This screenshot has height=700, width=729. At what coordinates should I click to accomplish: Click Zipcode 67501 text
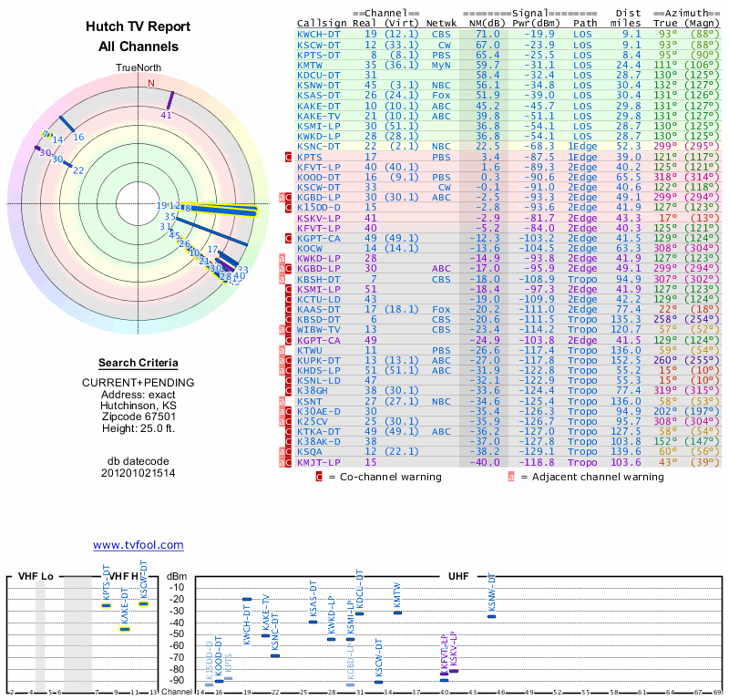point(139,417)
